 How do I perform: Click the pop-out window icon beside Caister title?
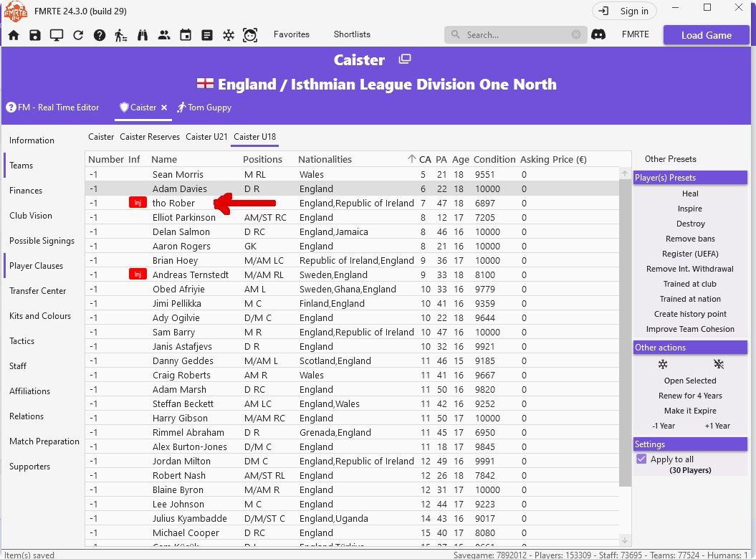(405, 59)
